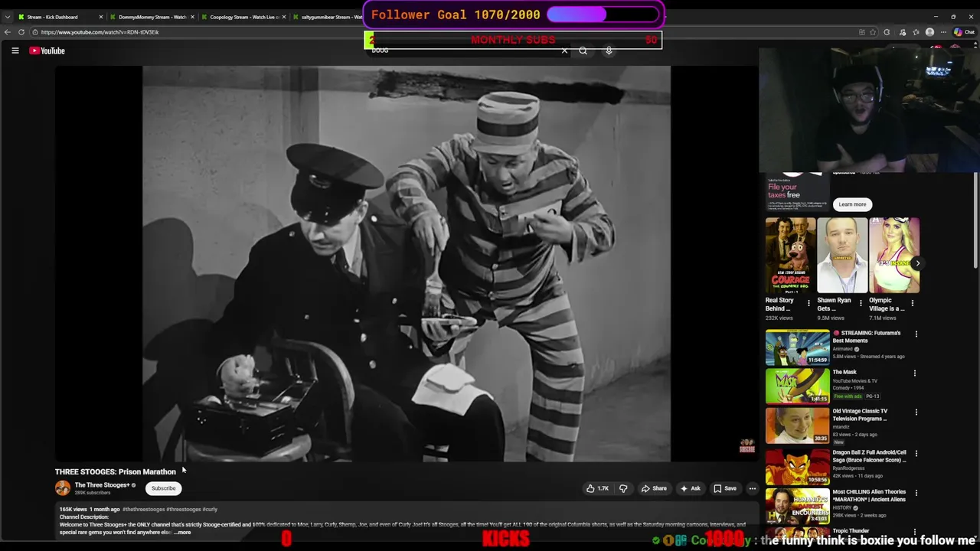Open Real Story Behind Courage short

(x=790, y=255)
